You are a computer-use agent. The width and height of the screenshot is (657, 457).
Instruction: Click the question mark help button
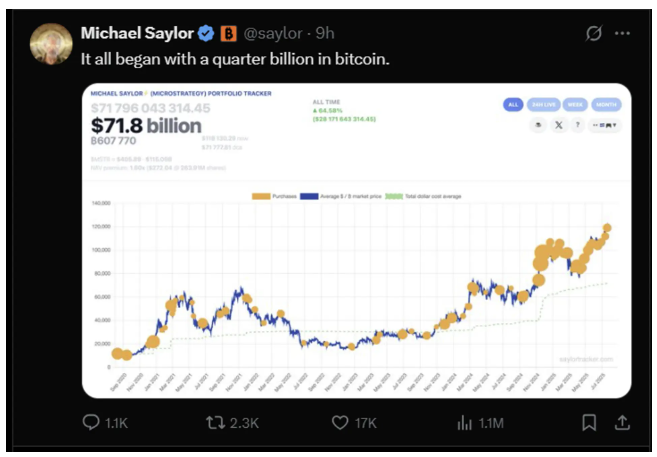tap(579, 125)
